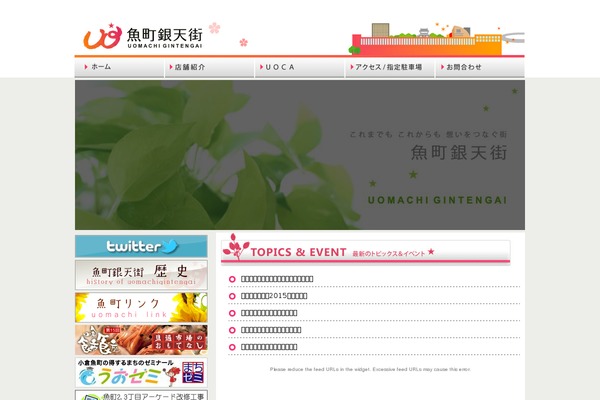Viewport: 600px width, 400px height.
Task: Open the アーケード改修工事 banner
Action: (141, 395)
